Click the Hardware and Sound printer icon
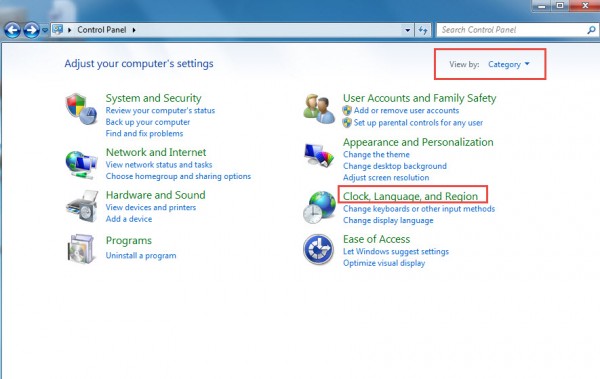This screenshot has width=600, height=379. [82, 206]
